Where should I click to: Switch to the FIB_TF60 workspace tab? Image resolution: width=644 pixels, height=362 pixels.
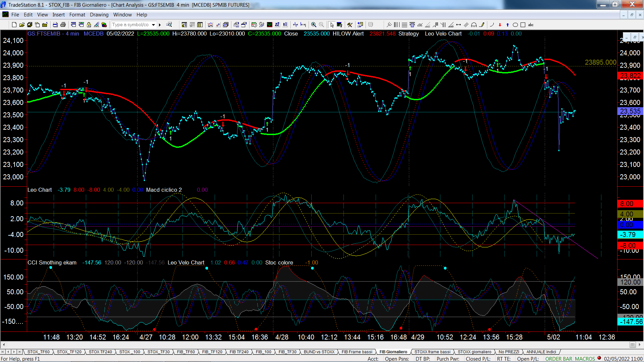186,352
